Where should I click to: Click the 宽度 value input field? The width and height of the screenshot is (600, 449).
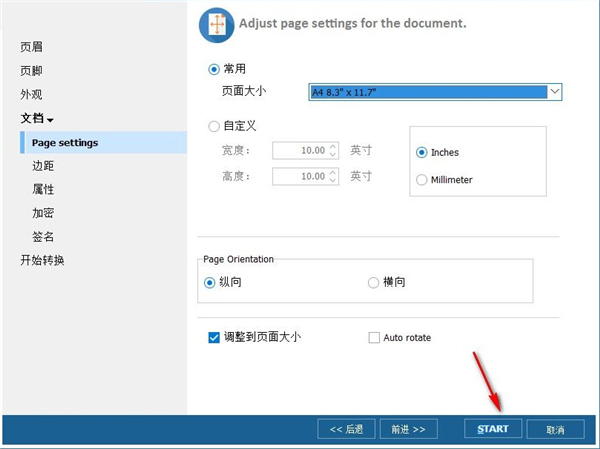[x=299, y=150]
